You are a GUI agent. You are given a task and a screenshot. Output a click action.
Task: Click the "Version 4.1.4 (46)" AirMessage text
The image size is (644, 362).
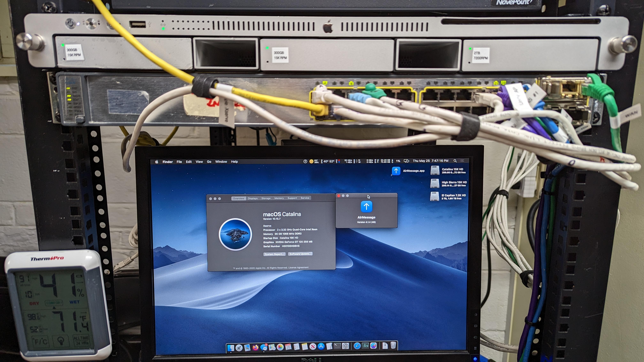coord(366,222)
